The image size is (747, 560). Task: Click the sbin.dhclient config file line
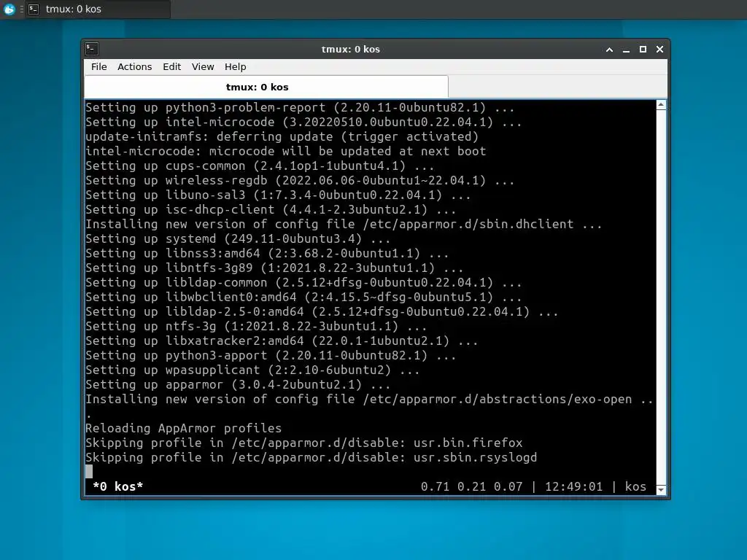click(344, 225)
